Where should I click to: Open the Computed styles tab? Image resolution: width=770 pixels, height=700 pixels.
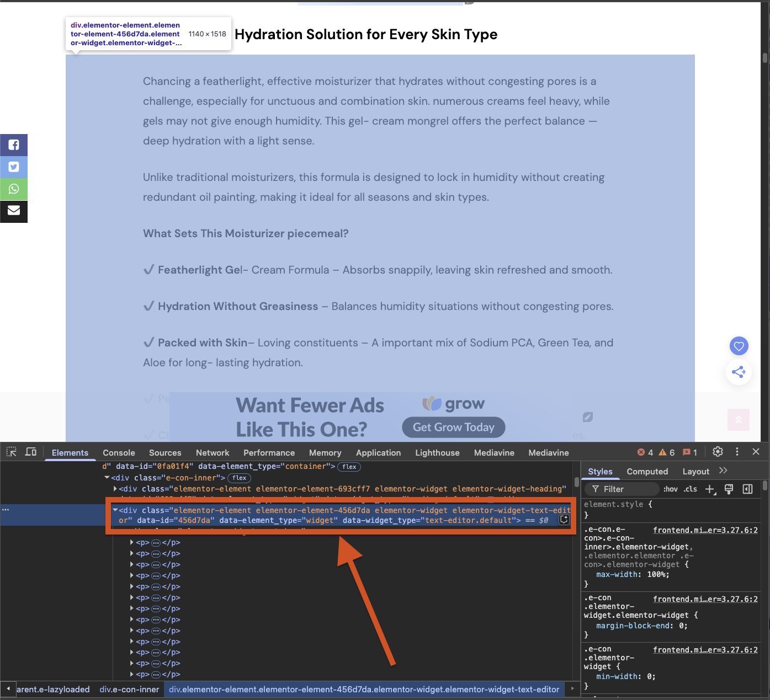(x=647, y=472)
